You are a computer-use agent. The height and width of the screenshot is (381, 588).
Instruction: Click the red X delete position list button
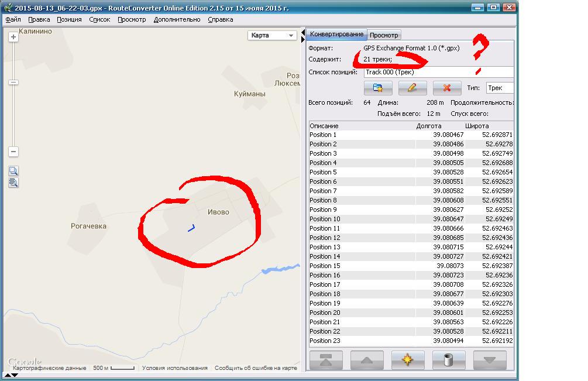click(x=447, y=88)
